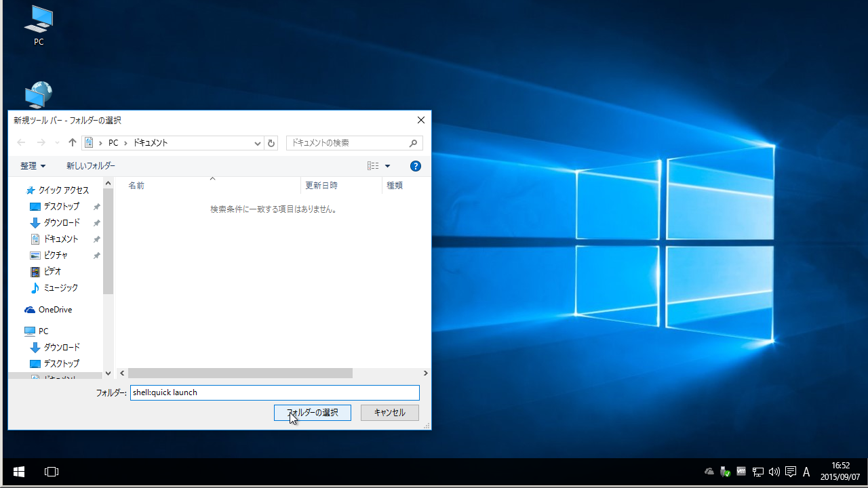Click the ドキュメント breadcrumb in address bar
868x488 pixels.
click(150, 143)
